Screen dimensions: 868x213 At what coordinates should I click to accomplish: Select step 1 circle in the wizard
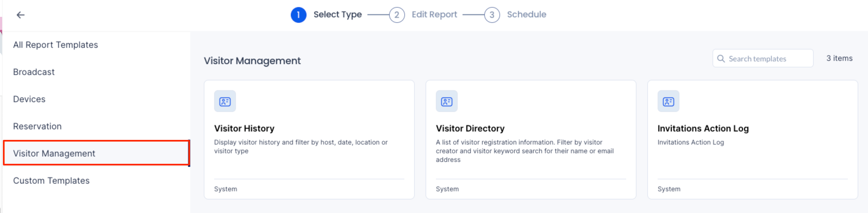[x=298, y=15]
